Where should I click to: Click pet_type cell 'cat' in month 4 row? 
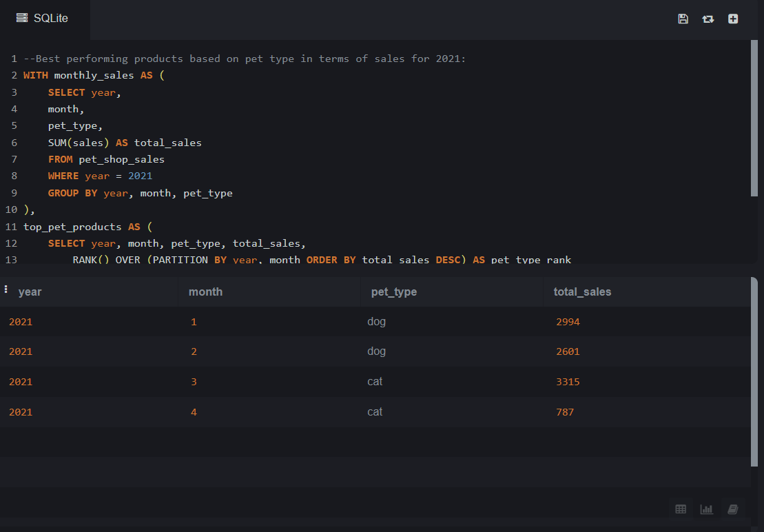point(375,411)
